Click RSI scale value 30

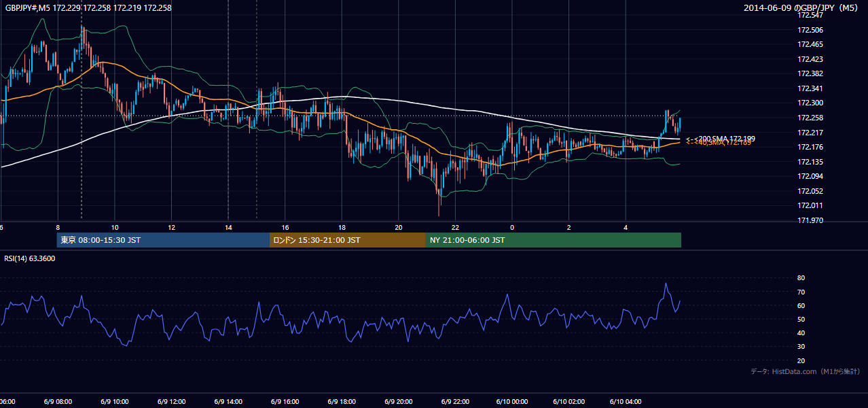coord(801,347)
